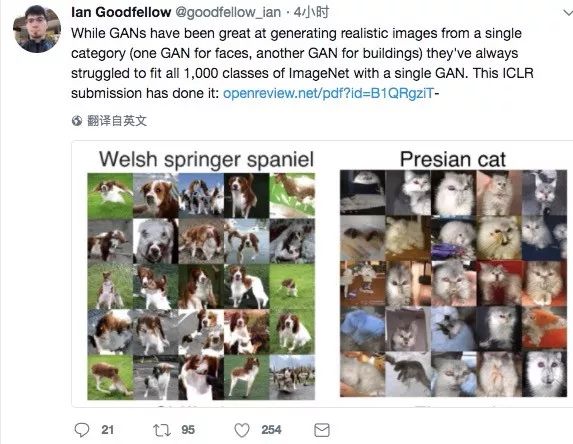Viewport: 573px width, 444px height.
Task: Share tweet via the envelope message icon
Action: coord(322,430)
